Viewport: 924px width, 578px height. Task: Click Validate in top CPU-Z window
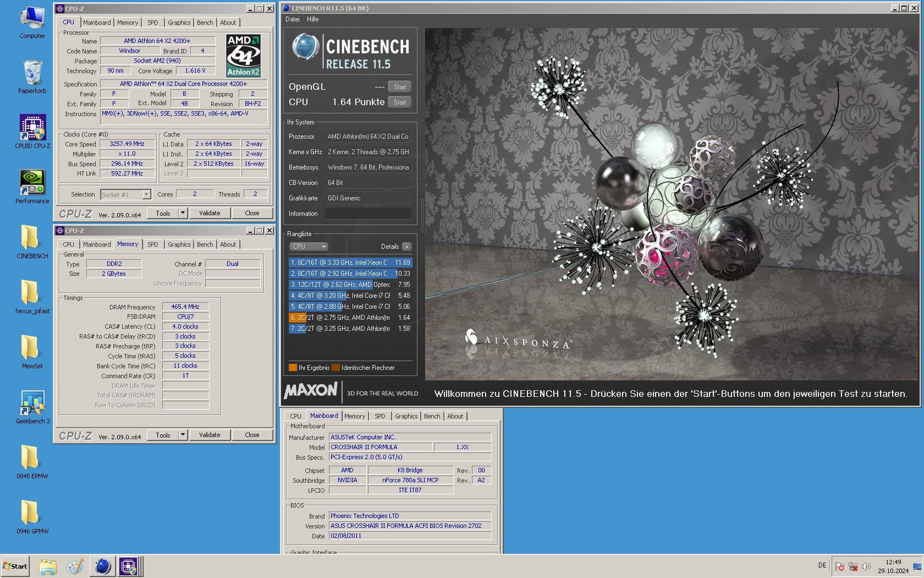210,213
